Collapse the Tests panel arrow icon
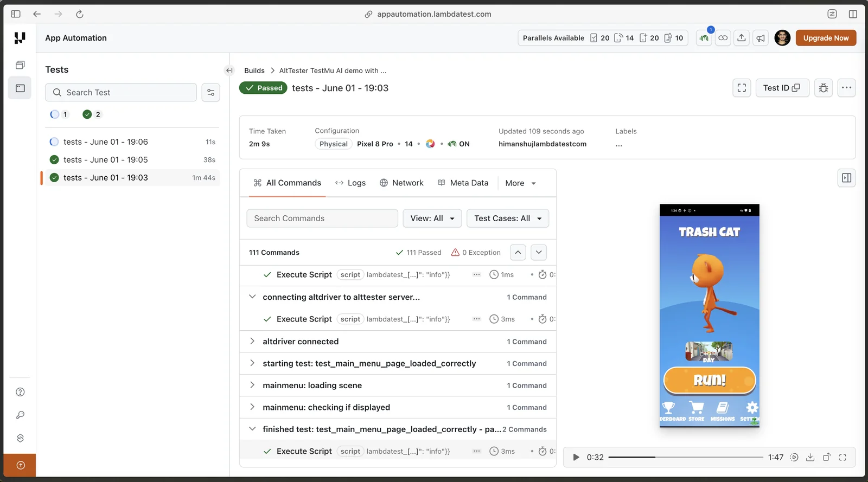 [x=229, y=70]
